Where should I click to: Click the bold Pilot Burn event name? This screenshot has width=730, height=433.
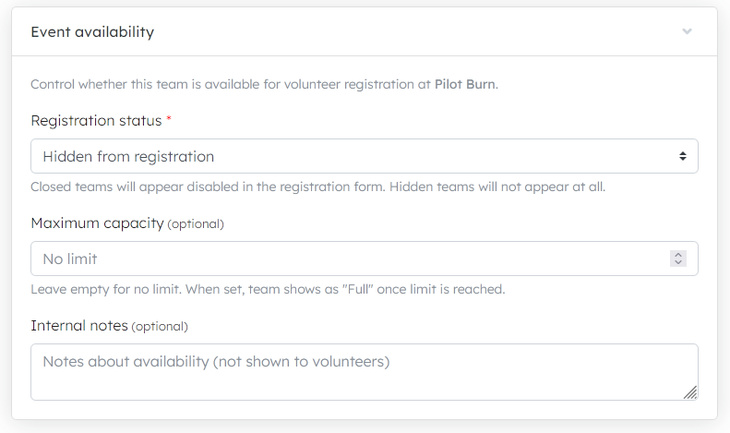pos(464,84)
